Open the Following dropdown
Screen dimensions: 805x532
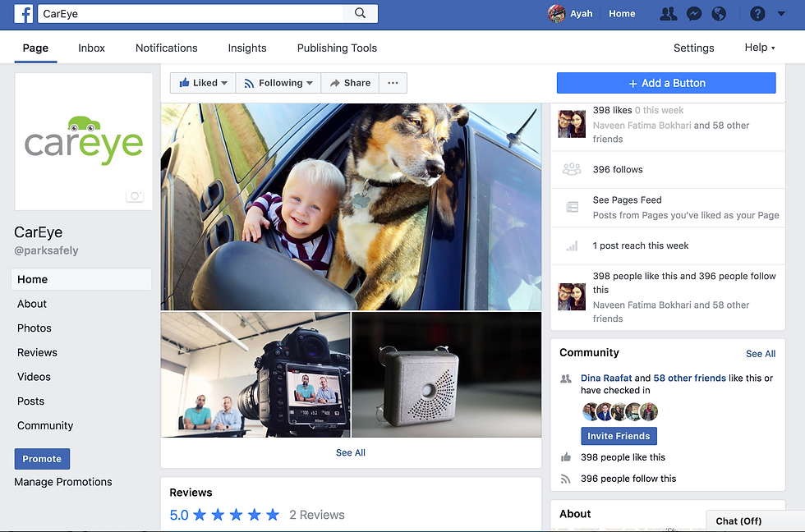pos(278,83)
